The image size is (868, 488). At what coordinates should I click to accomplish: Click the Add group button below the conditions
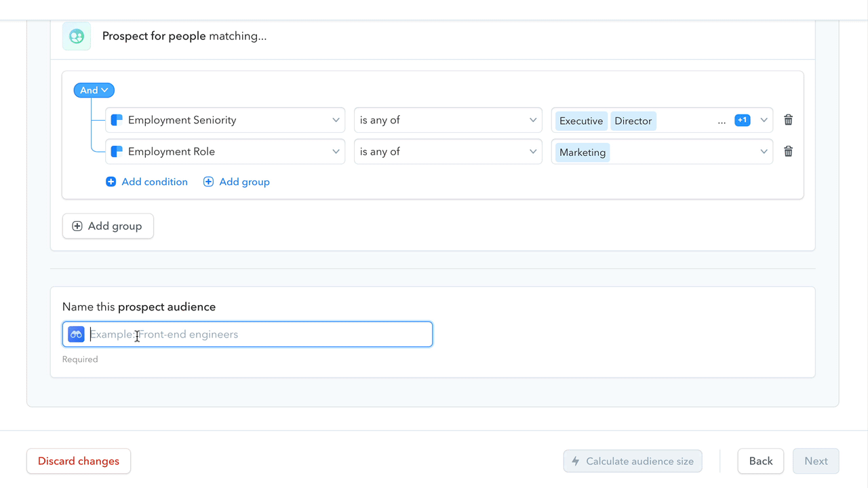(107, 226)
